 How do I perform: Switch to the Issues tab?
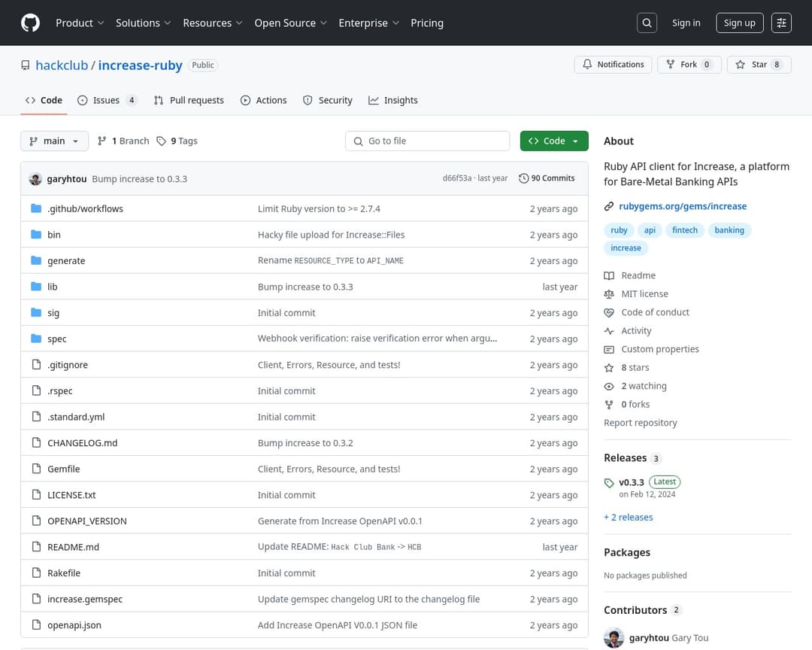(x=108, y=101)
